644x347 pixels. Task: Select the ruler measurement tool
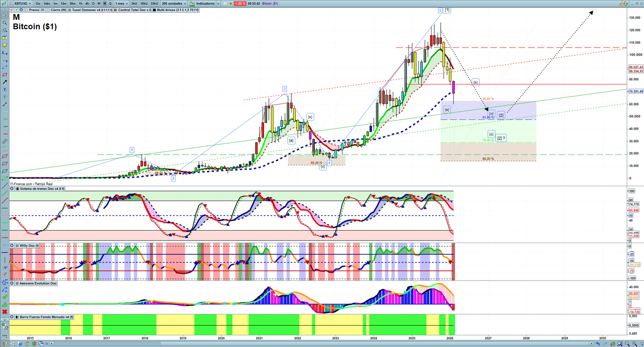point(4,141)
